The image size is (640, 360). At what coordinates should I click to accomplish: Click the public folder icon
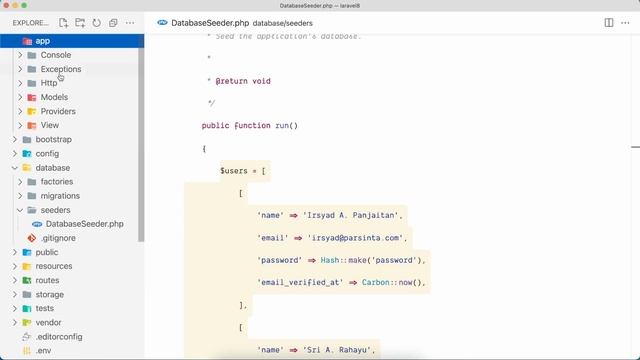pos(27,252)
